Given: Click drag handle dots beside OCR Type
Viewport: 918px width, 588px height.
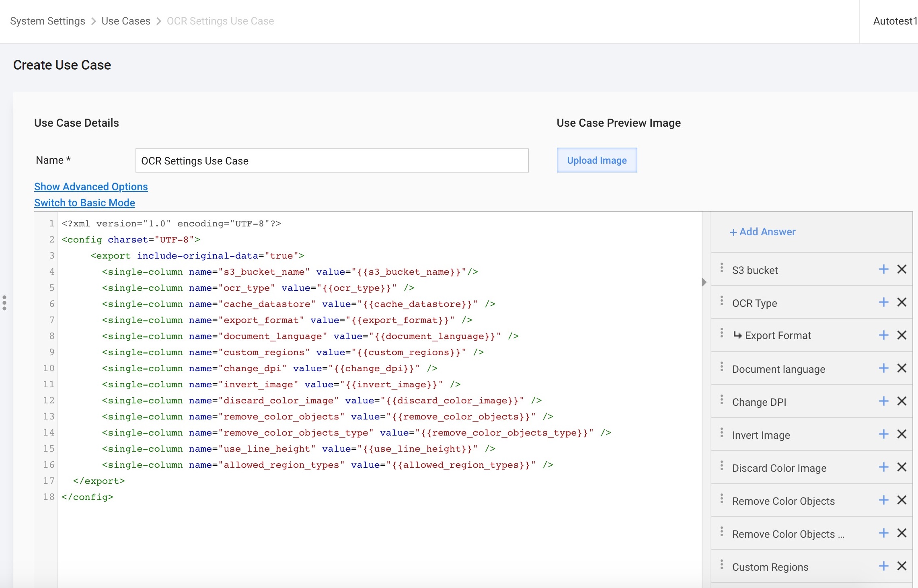Looking at the screenshot, I should click(722, 300).
